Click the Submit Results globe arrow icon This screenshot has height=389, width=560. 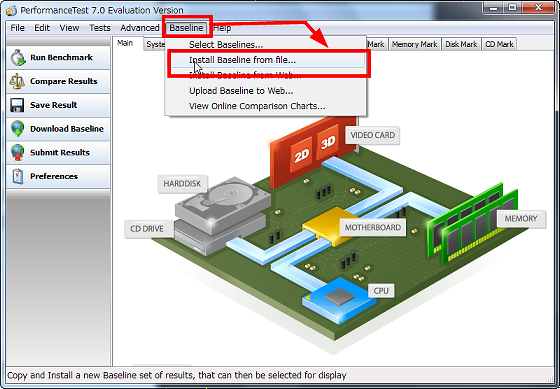click(18, 153)
